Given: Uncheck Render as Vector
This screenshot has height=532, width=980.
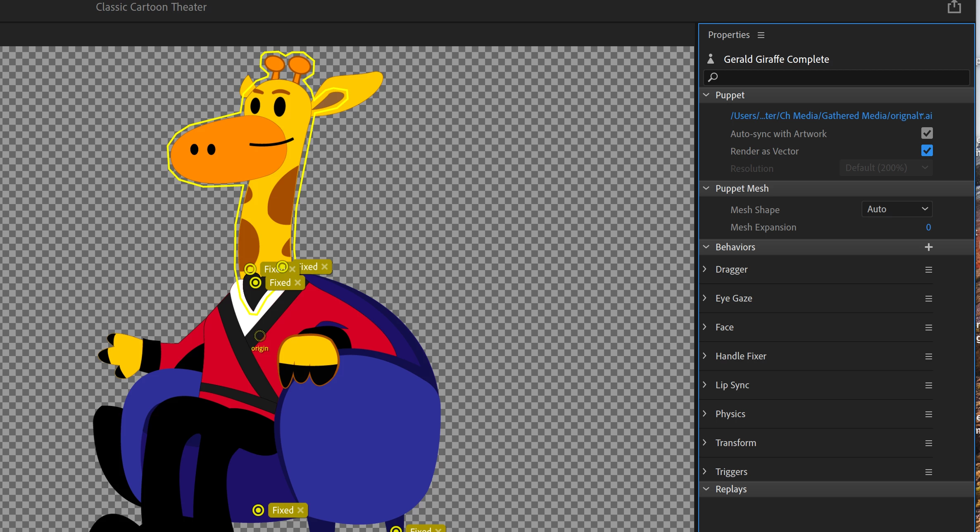Looking at the screenshot, I should tap(927, 151).
